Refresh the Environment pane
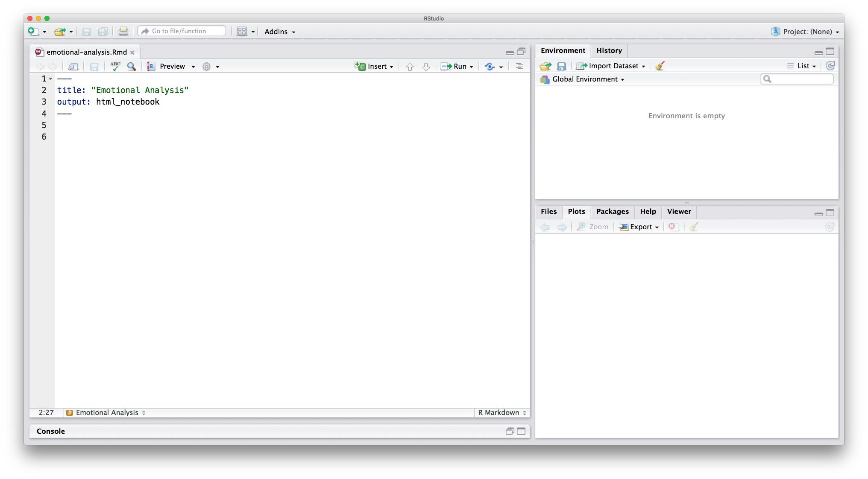The width and height of the screenshot is (868, 479). point(830,66)
